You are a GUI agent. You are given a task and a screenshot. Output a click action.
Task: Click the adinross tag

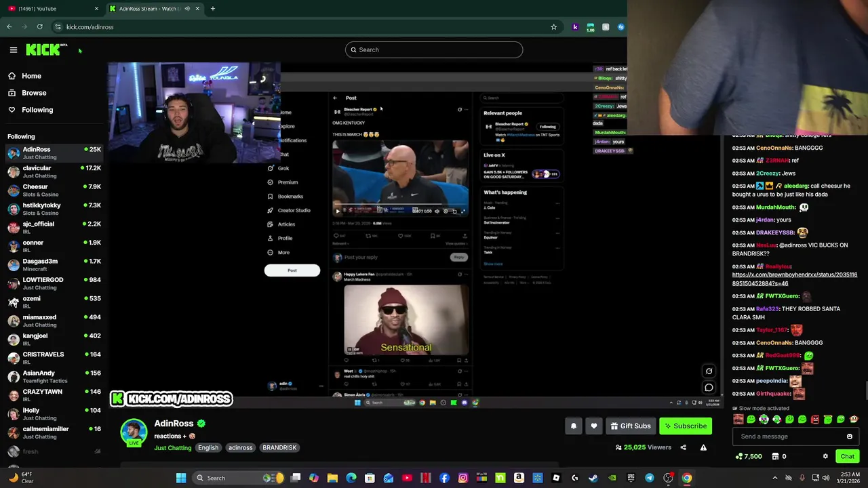pyautogui.click(x=240, y=448)
